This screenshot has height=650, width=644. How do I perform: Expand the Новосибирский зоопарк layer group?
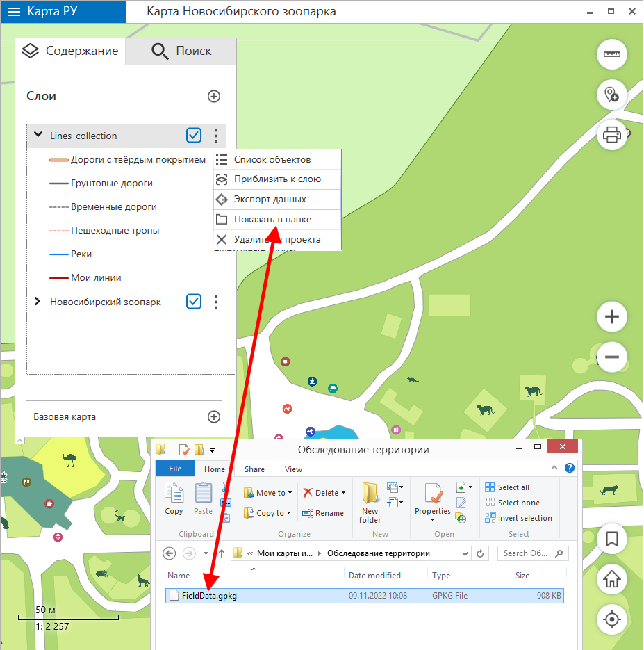(x=38, y=301)
